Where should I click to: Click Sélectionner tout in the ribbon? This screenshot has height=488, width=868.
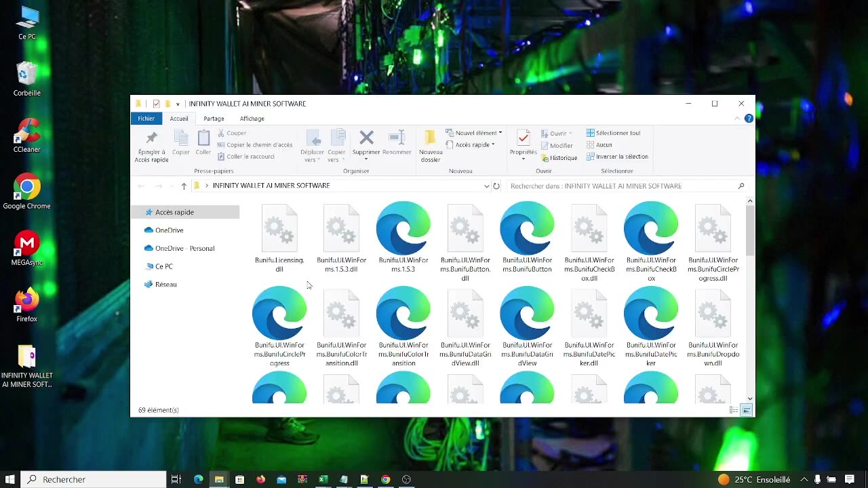pyautogui.click(x=613, y=133)
